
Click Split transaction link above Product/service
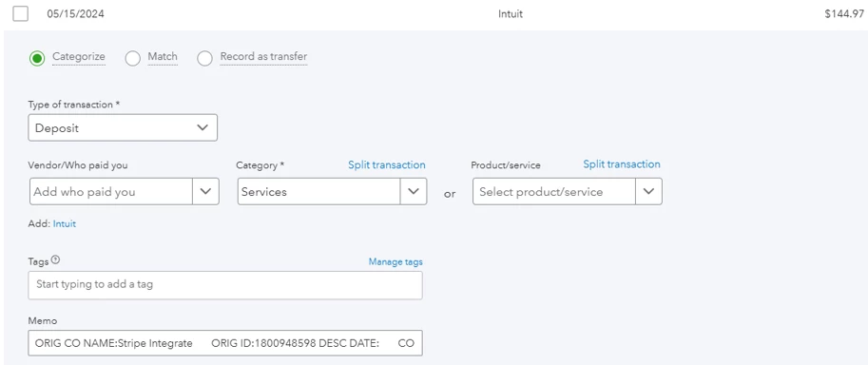[x=622, y=164]
